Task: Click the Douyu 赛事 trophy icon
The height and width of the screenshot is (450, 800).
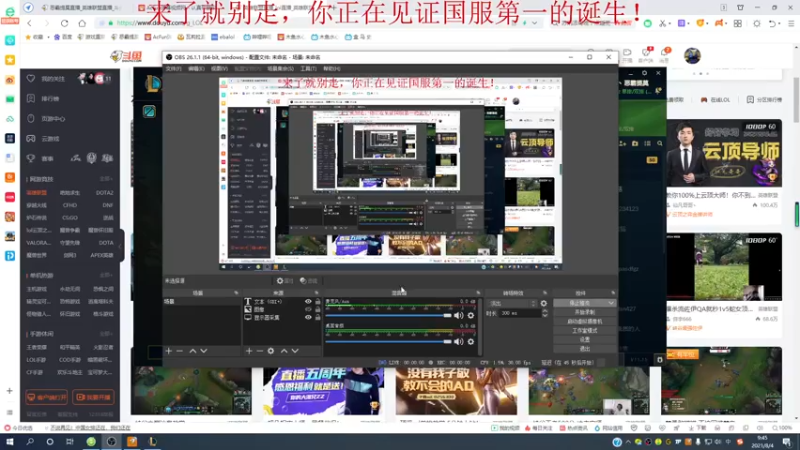Action: [x=31, y=159]
